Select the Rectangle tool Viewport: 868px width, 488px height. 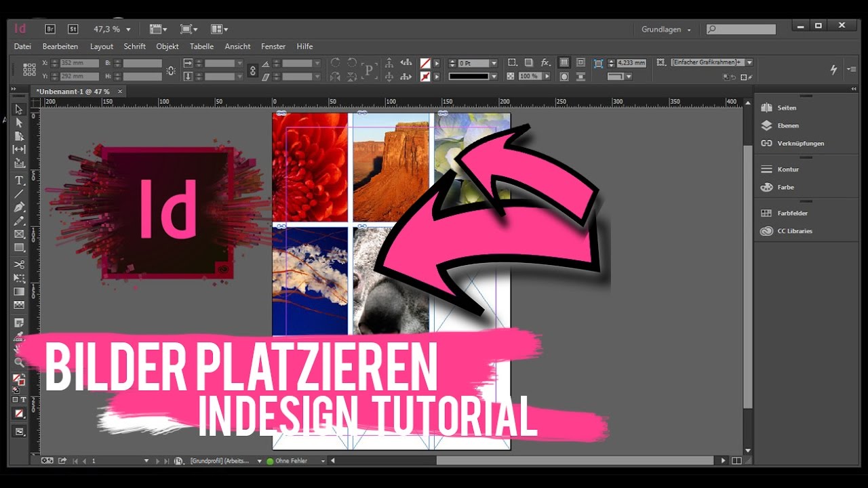coord(19,248)
